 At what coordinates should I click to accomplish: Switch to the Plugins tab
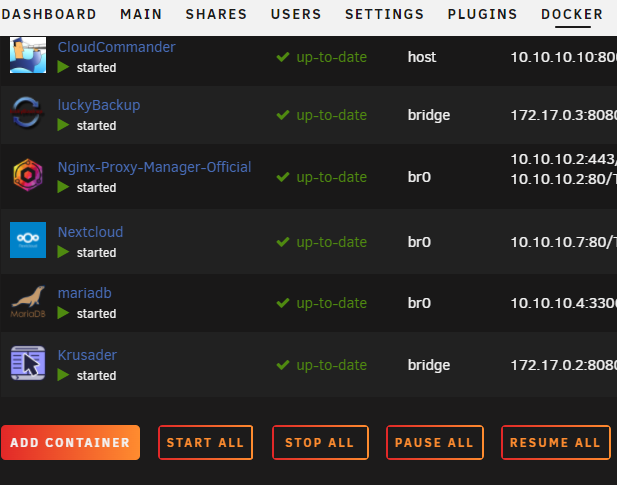482,14
